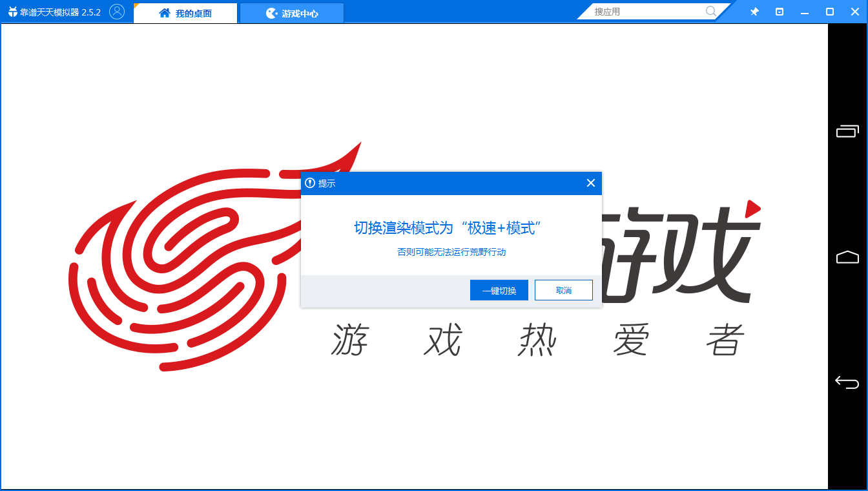Click the 靠谱天天模拟器 2.5.2 title text
Viewport: 868px width, 491px height.
coord(60,12)
